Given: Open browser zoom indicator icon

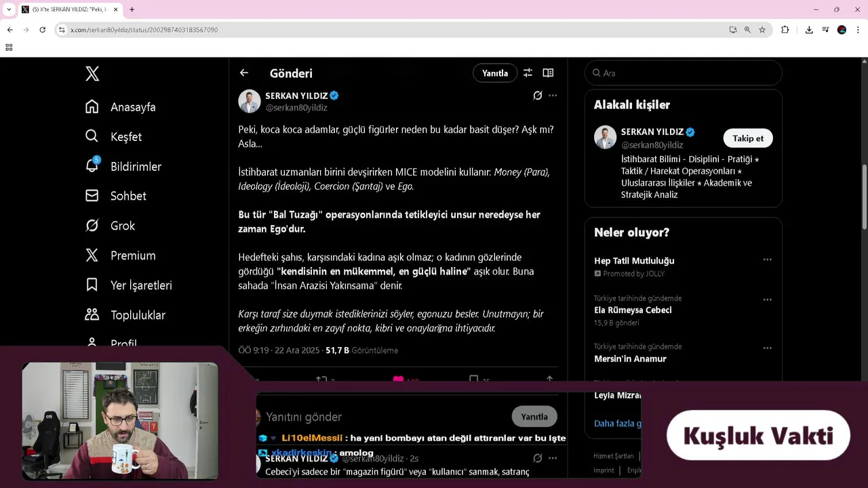Looking at the screenshot, I should pos(747,30).
